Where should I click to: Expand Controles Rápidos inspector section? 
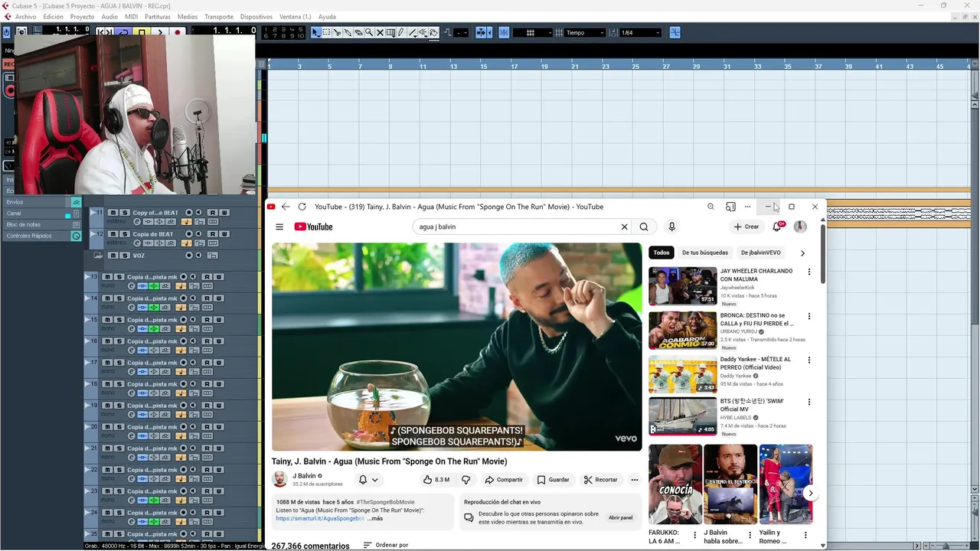(x=43, y=236)
